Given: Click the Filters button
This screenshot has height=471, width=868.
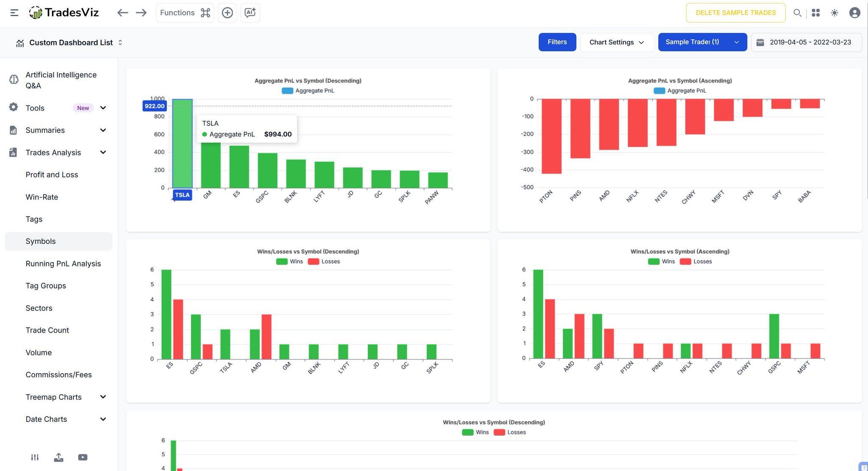Looking at the screenshot, I should [557, 42].
